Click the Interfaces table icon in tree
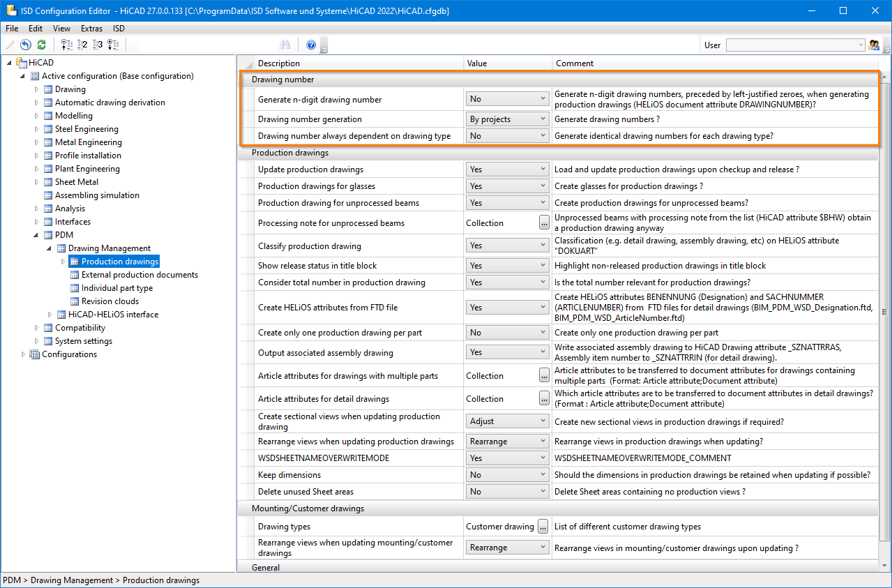 pyautogui.click(x=48, y=222)
